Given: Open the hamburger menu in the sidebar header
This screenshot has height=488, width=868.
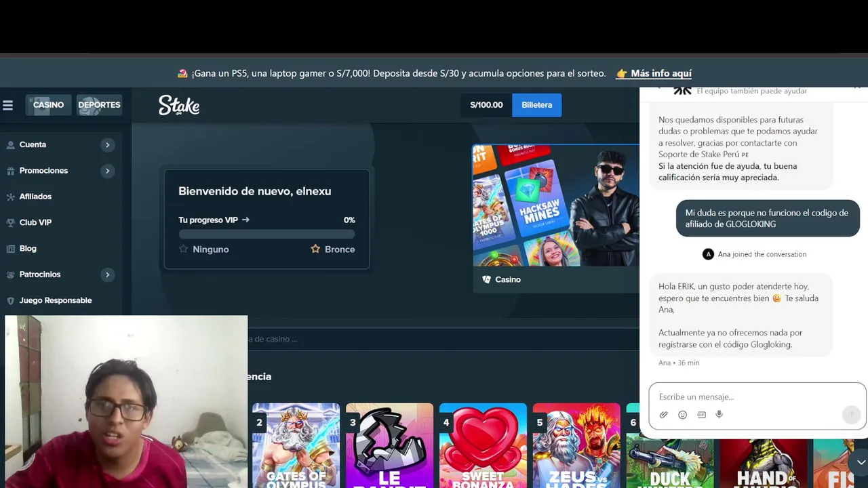Looking at the screenshot, I should 8,105.
